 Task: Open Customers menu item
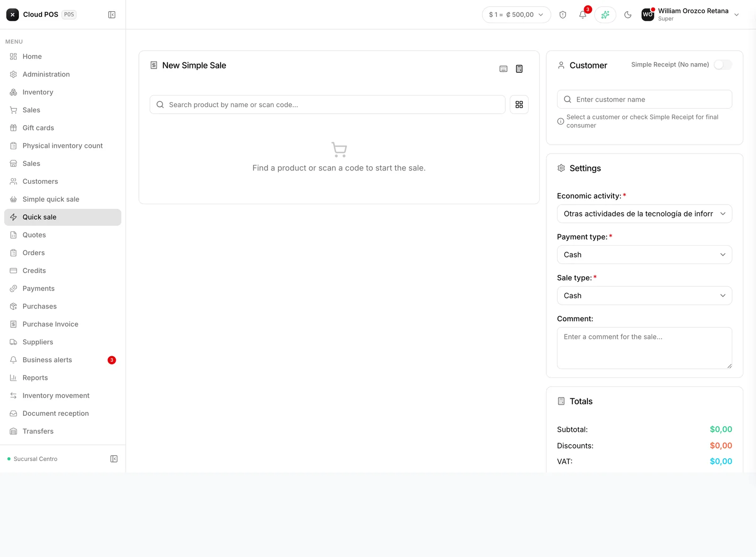[63, 181]
